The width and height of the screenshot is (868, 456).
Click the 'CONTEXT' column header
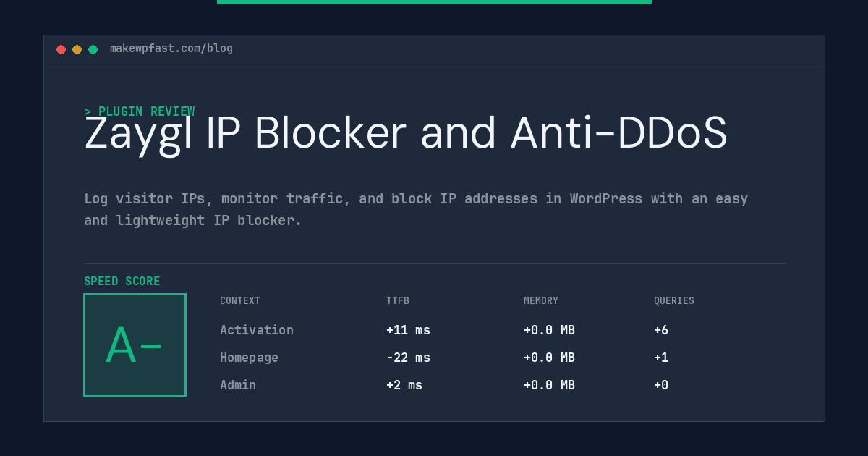pos(240,301)
